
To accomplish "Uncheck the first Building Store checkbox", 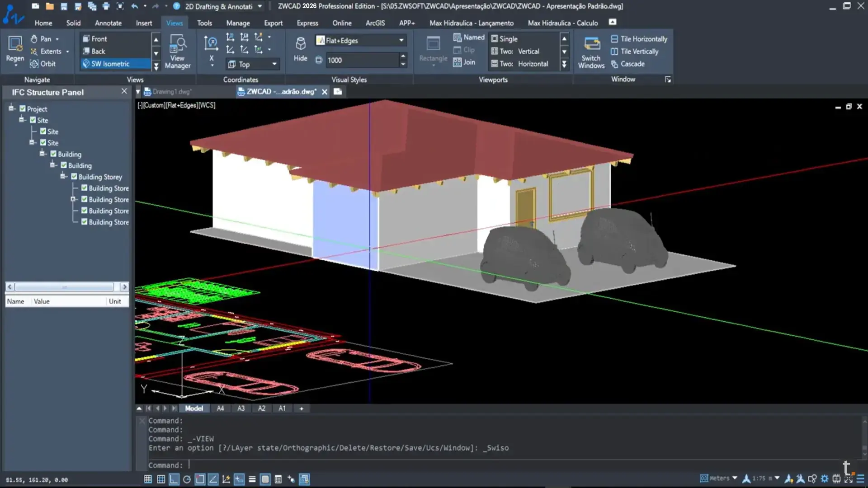I will [85, 188].
